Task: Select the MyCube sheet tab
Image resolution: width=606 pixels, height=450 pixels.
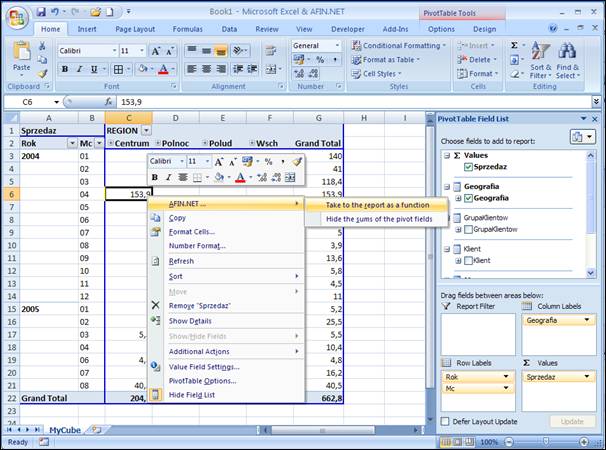Action: click(65, 430)
